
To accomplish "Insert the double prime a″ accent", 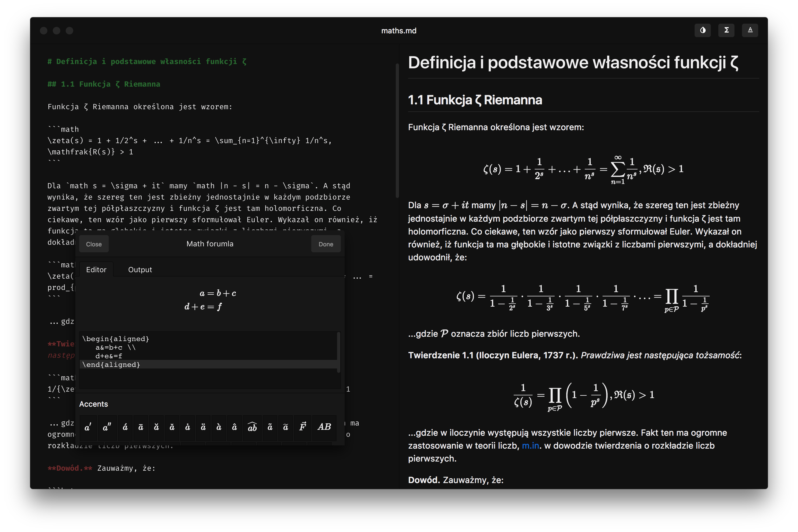I will [107, 427].
